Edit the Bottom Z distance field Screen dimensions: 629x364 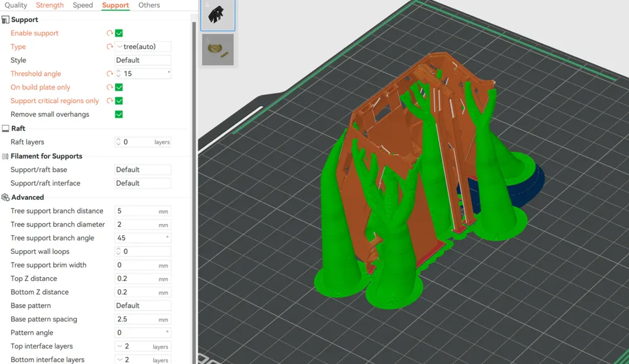(x=143, y=292)
